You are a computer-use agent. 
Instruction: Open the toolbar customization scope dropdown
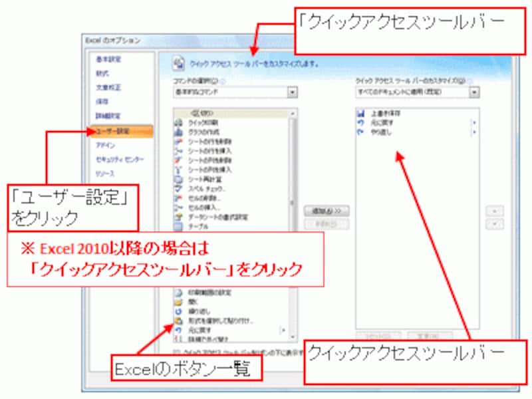tap(474, 92)
